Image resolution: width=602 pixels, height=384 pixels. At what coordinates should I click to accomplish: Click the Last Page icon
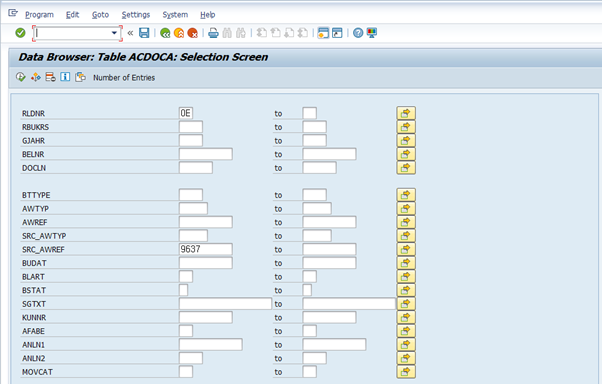point(303,33)
